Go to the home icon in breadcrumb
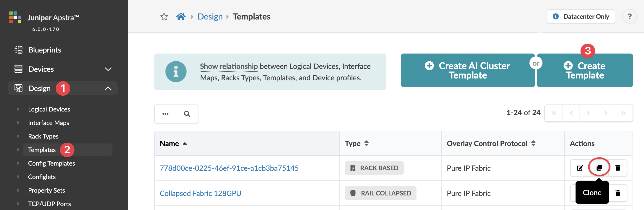The width and height of the screenshot is (644, 210). (x=181, y=17)
